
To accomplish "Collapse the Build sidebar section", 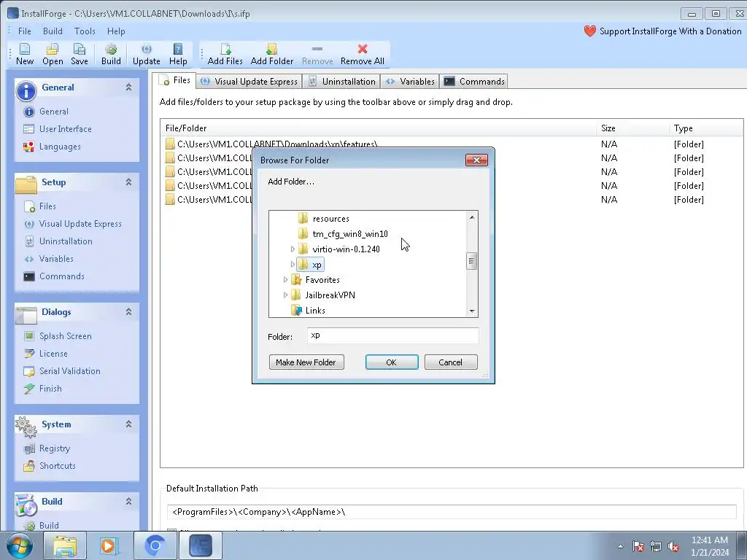I will point(128,501).
